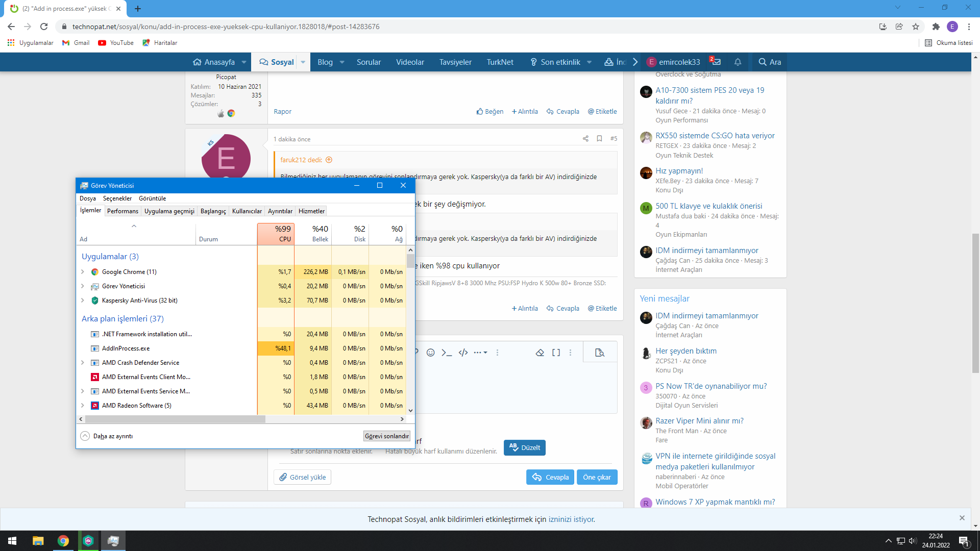Click the bookmark icon on post #5

pos(599,139)
